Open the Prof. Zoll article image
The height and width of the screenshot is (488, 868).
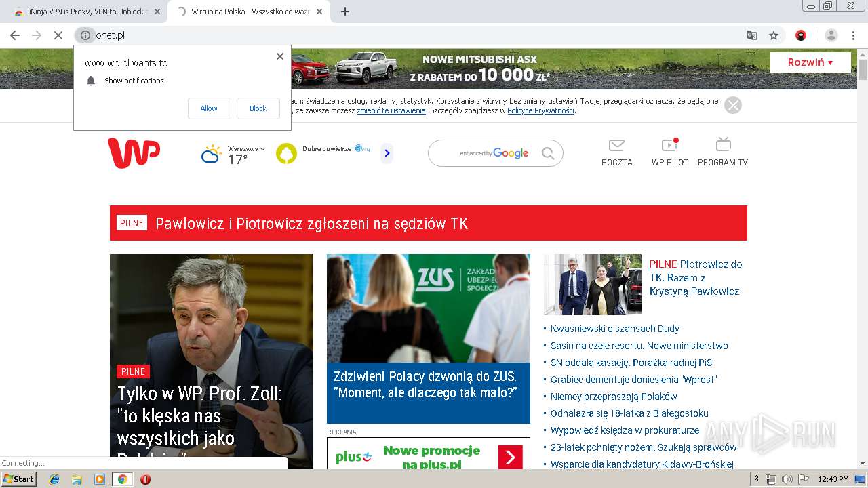tap(212, 361)
